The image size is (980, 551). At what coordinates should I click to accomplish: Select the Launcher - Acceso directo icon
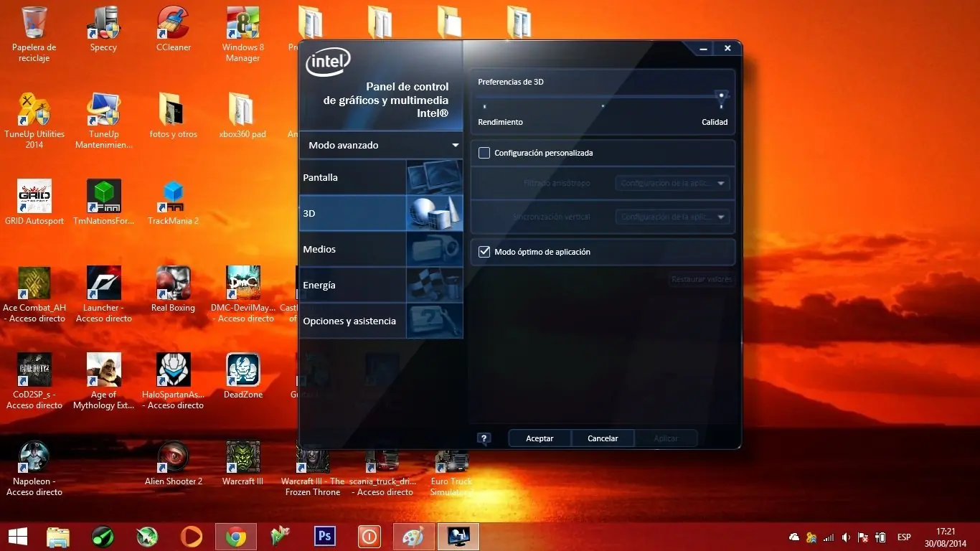104,295
